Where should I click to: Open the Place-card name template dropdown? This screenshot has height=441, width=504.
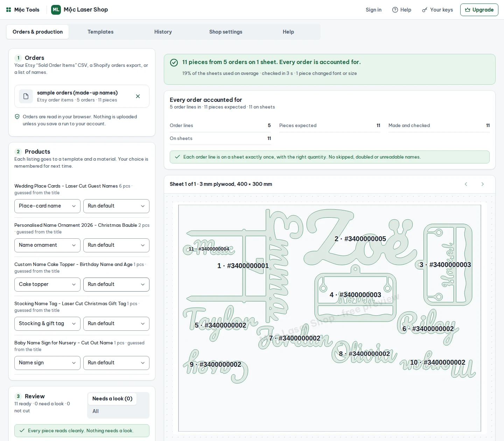pyautogui.click(x=47, y=206)
